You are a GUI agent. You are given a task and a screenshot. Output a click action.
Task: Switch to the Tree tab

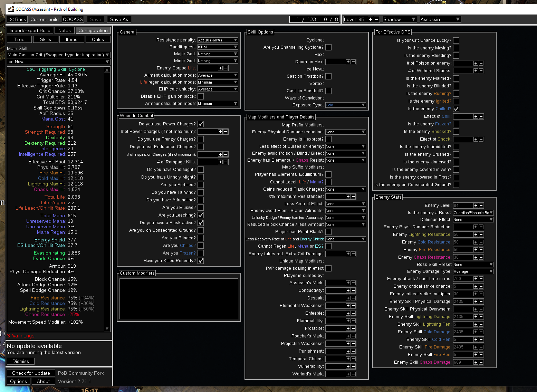coord(19,39)
